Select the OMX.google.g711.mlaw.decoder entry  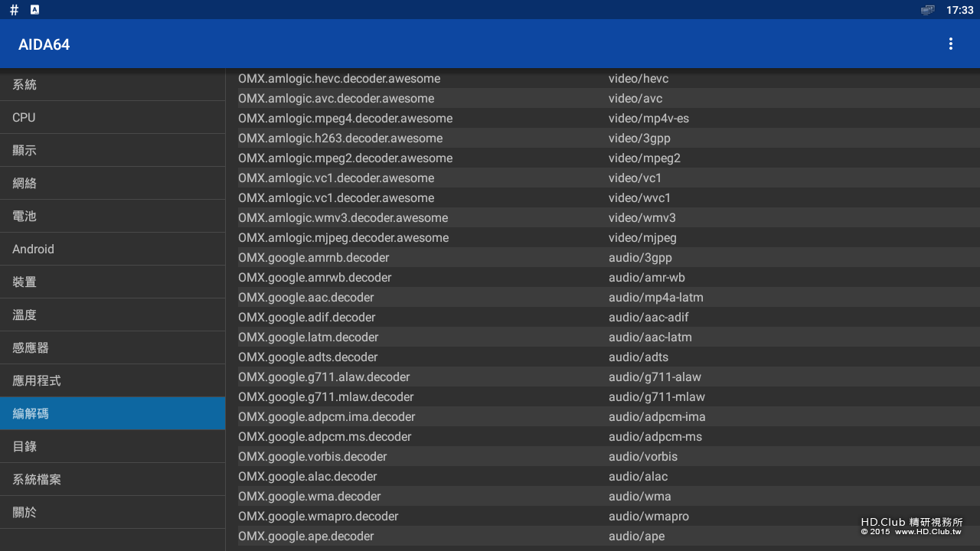609,396
